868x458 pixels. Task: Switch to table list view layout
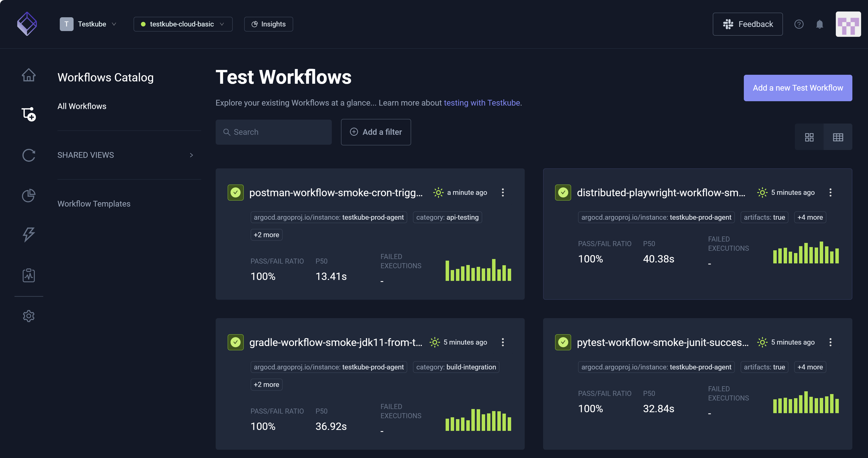838,137
